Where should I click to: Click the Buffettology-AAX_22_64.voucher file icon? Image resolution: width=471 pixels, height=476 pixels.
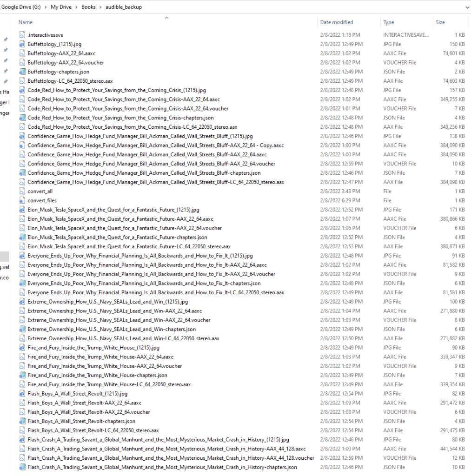[22, 62]
